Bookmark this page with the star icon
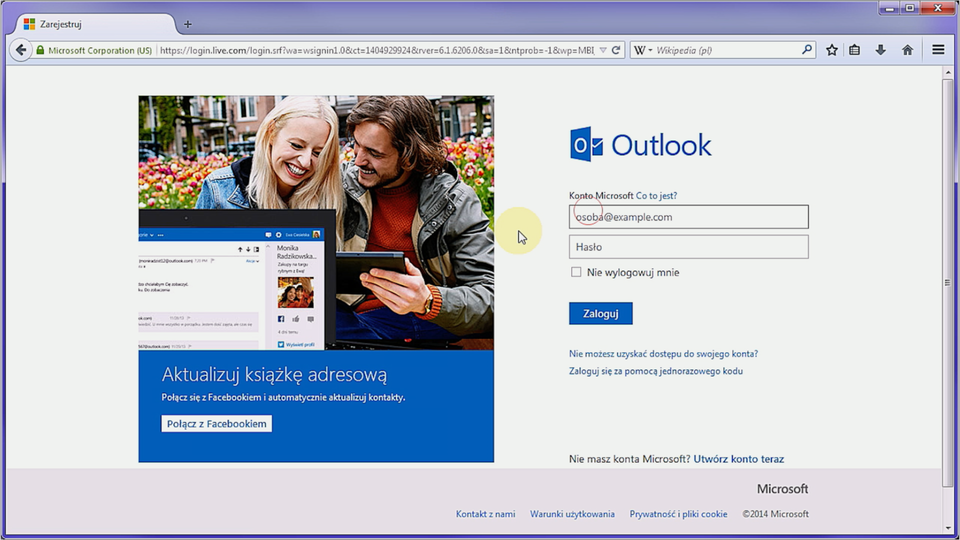This screenshot has width=960, height=540. coord(831,50)
